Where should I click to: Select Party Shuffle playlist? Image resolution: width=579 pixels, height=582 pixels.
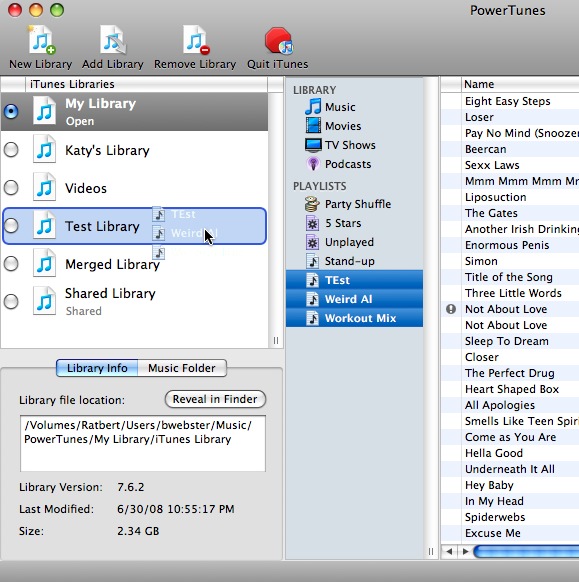pos(347,204)
